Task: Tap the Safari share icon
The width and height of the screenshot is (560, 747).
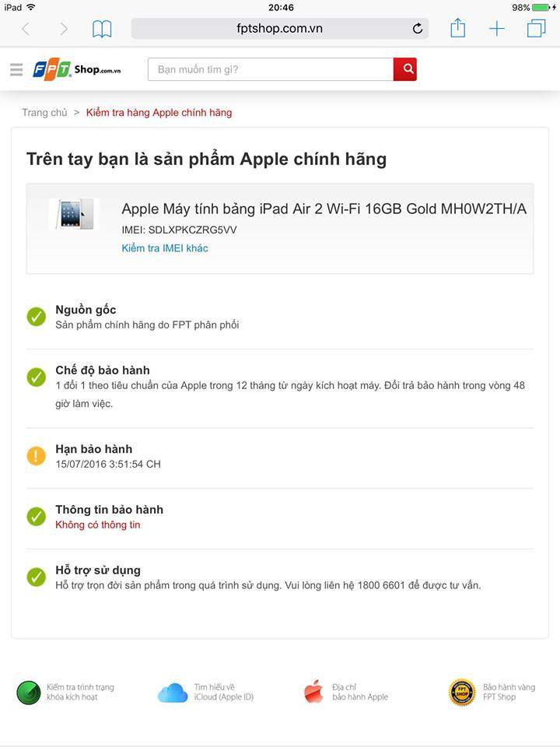Action: tap(457, 28)
